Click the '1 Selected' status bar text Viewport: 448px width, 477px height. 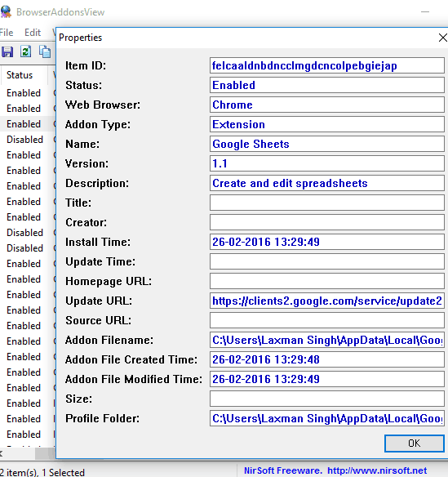point(63,472)
